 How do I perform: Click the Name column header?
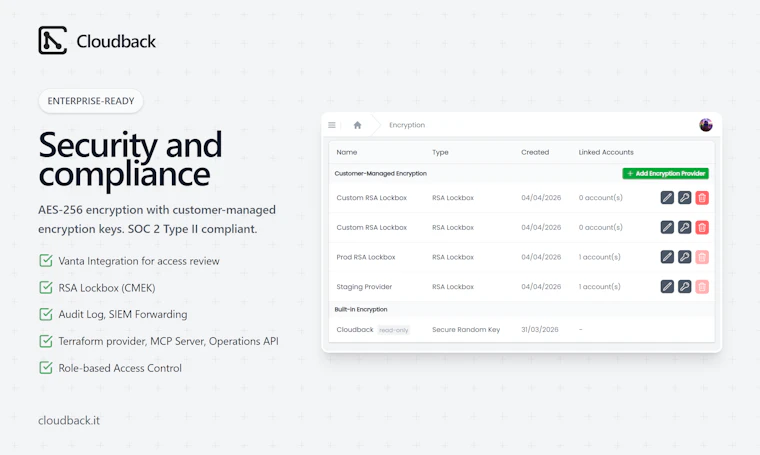(347, 152)
